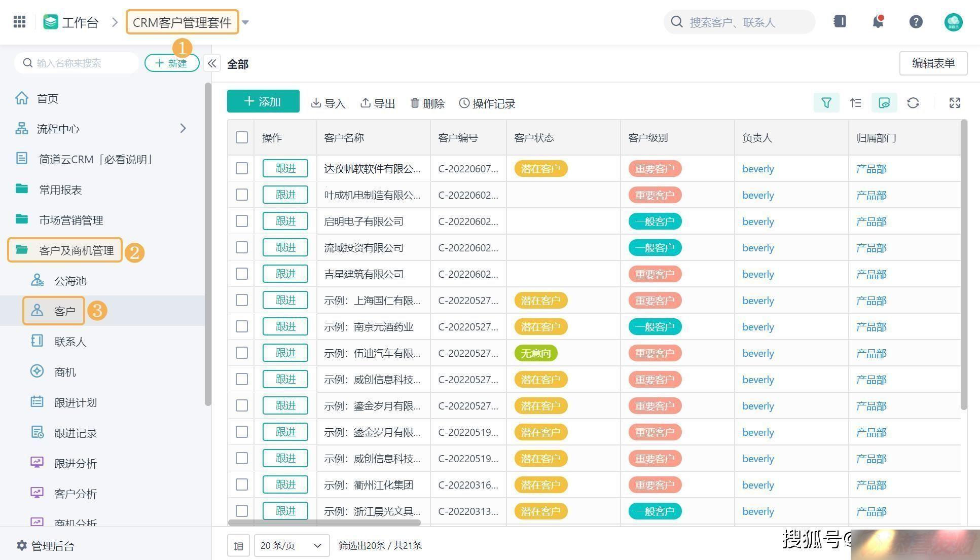
Task: Click the 编辑表单 button
Action: point(933,63)
